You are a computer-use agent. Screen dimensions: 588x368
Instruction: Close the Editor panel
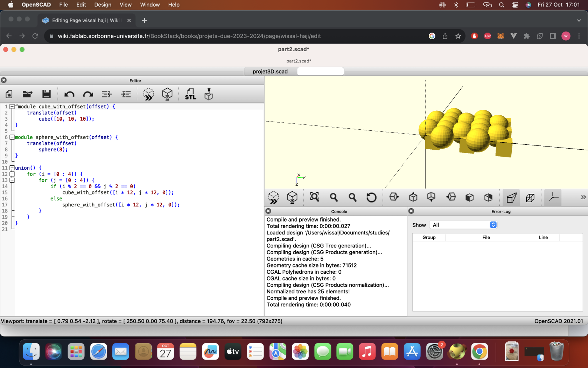pos(4,80)
